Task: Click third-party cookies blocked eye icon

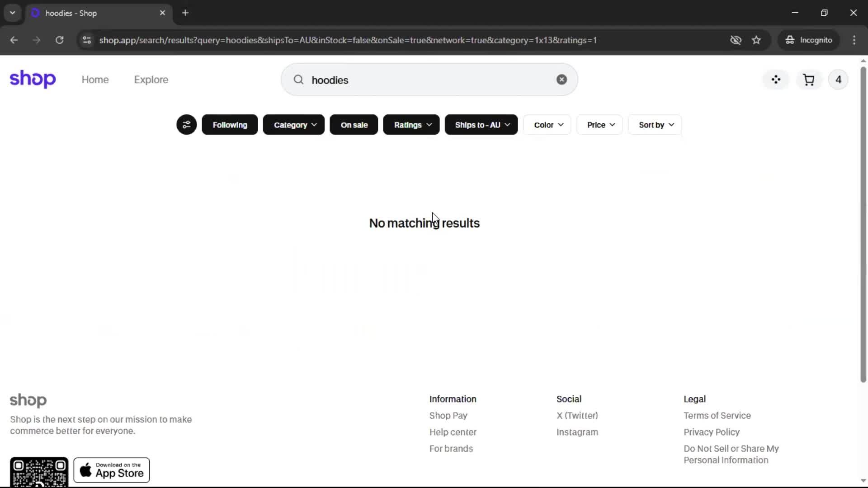Action: (x=736, y=40)
